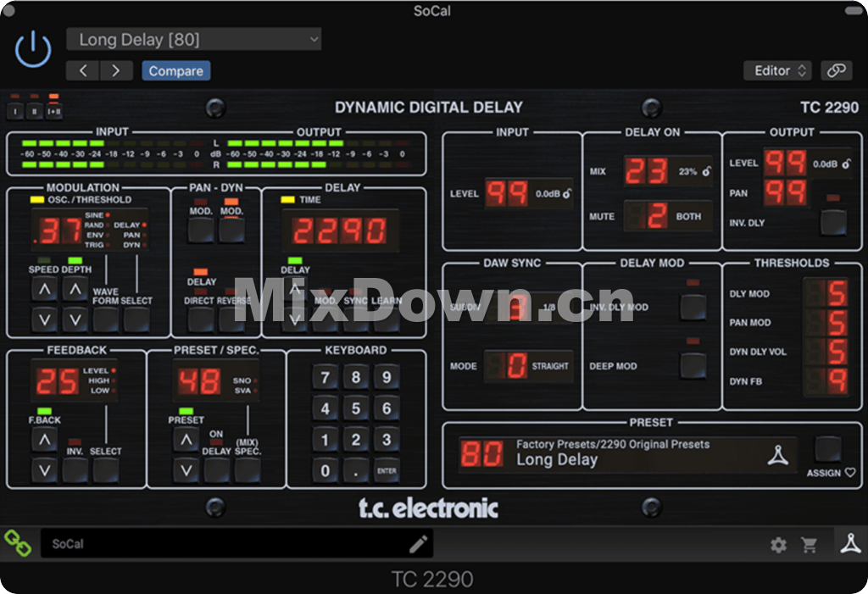Click the Compare button
Screen dimensions: 868x594
(176, 71)
